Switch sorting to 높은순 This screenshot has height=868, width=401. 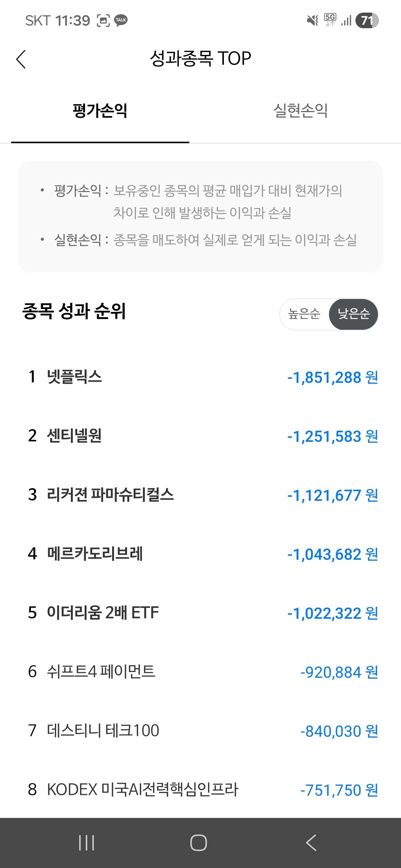pyautogui.click(x=304, y=314)
